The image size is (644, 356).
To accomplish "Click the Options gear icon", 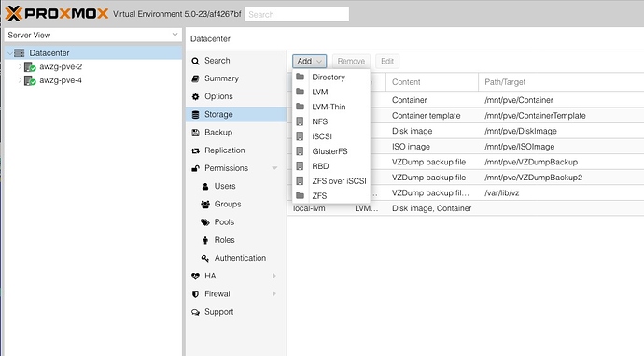I will tap(195, 96).
